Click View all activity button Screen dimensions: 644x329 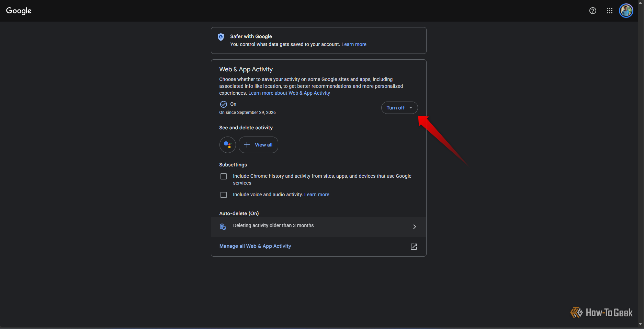258,145
